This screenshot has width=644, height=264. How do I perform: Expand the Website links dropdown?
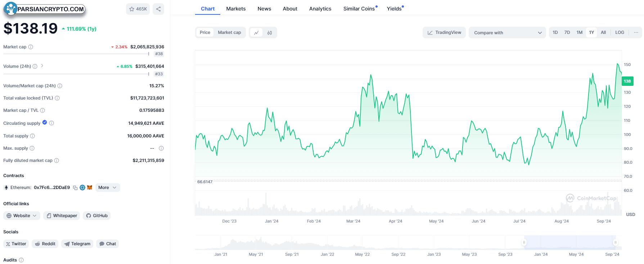coord(22,216)
